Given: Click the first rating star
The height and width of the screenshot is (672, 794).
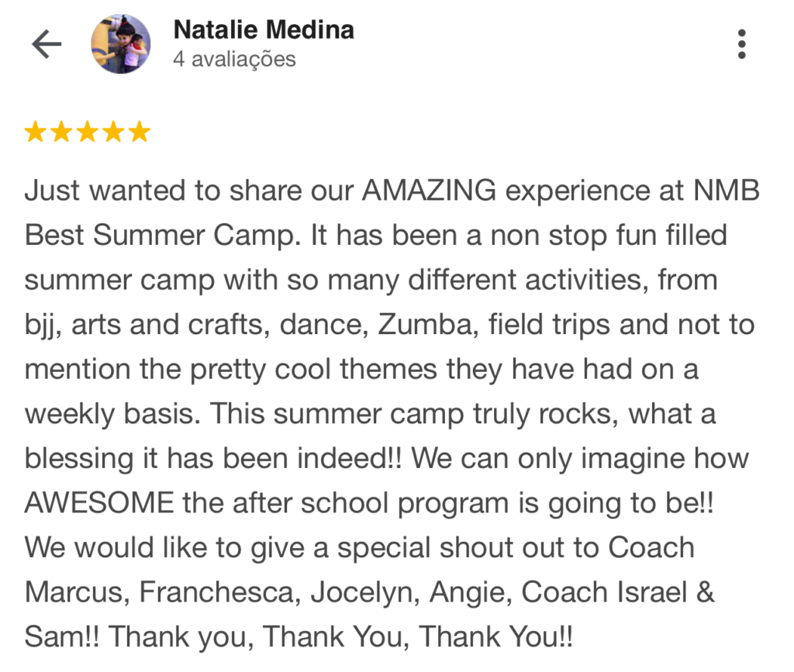Looking at the screenshot, I should (36, 133).
